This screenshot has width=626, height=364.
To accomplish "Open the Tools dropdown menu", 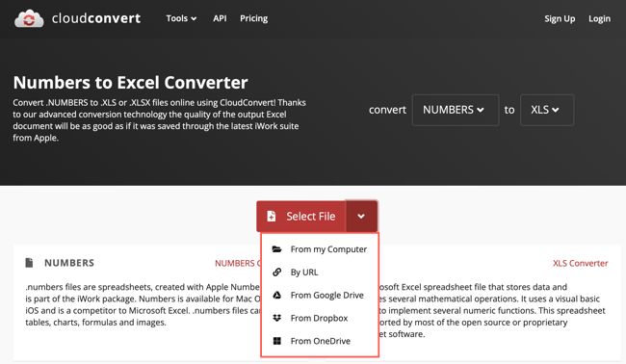I will (x=181, y=18).
